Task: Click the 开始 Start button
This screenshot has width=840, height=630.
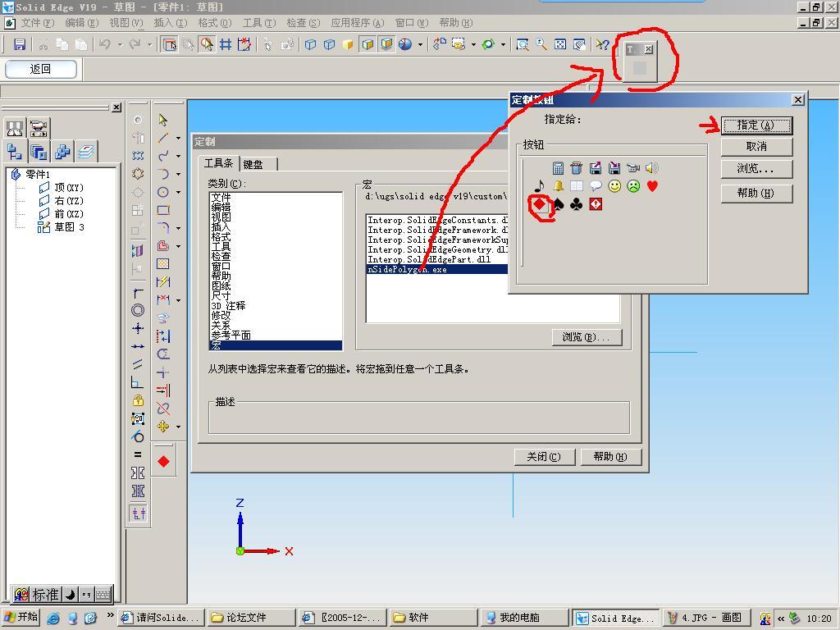Action: (x=21, y=617)
